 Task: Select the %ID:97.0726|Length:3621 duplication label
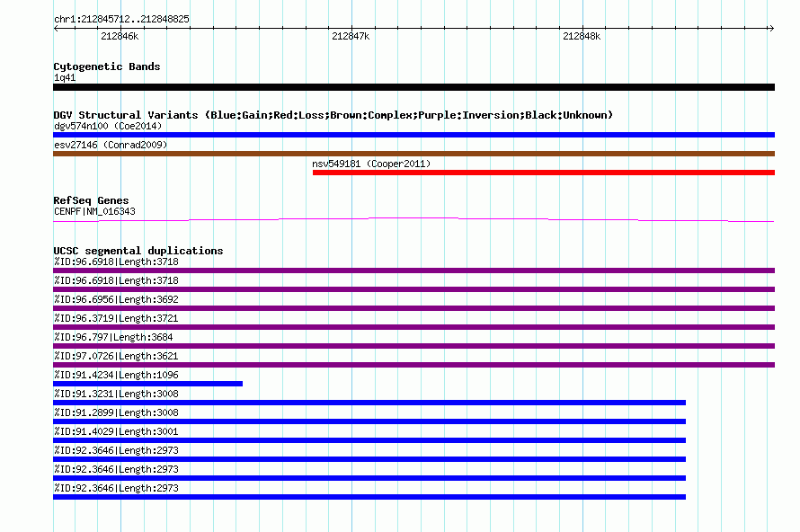pyautogui.click(x=116, y=356)
